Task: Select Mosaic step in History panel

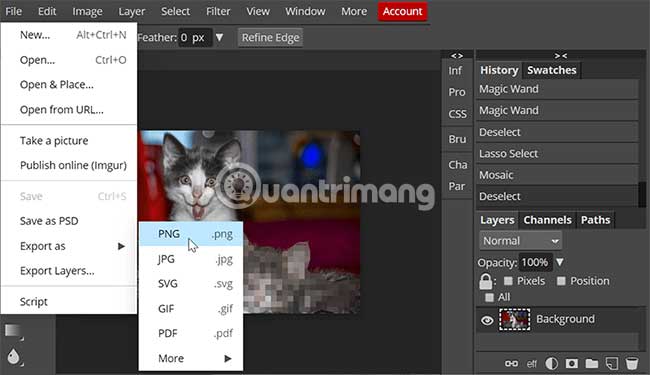Action: point(558,175)
